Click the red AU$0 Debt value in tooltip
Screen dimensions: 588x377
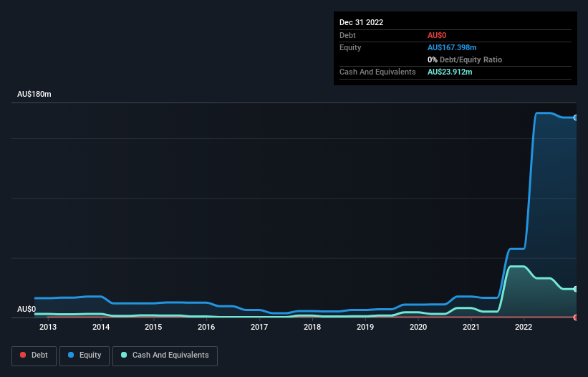tap(437, 35)
